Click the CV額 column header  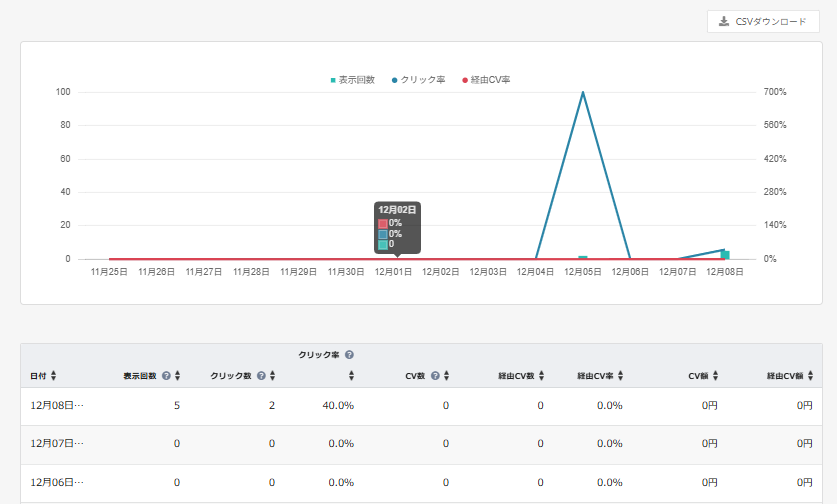(x=698, y=376)
